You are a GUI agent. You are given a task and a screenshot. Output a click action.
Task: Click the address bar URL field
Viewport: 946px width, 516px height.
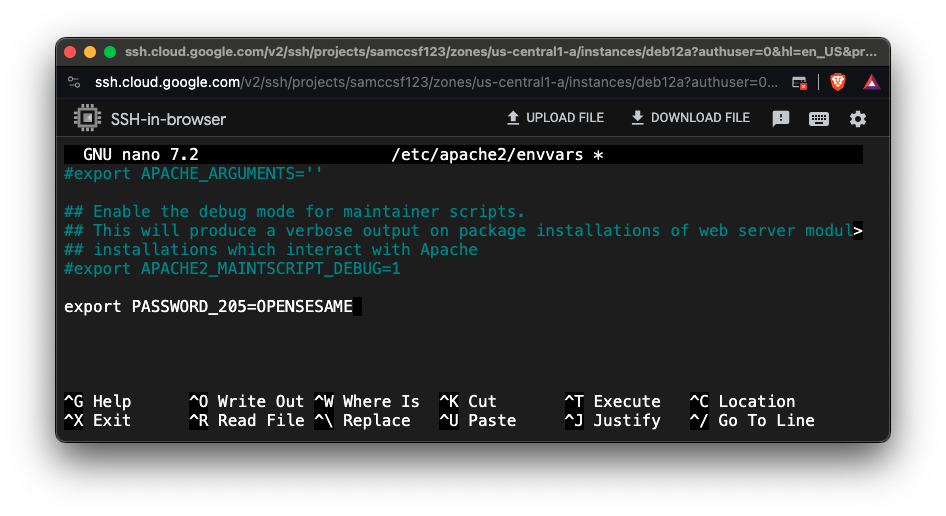430,82
